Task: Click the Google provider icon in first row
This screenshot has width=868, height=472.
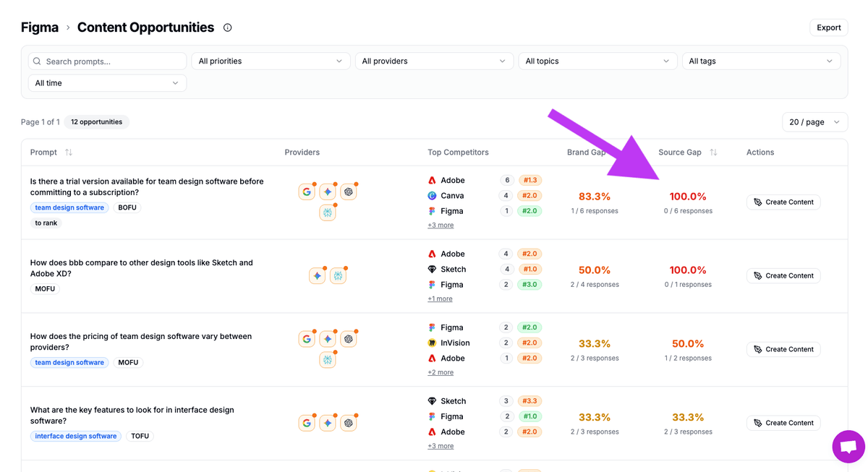Action: 307,192
